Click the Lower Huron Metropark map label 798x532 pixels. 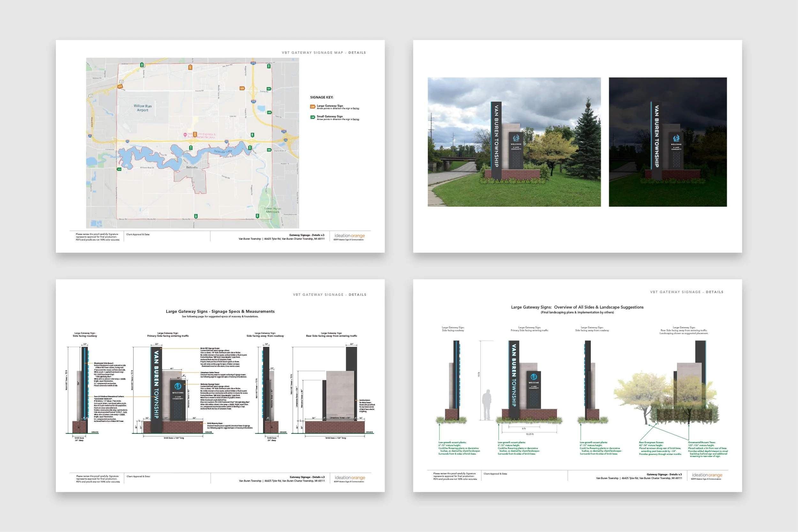[273, 210]
